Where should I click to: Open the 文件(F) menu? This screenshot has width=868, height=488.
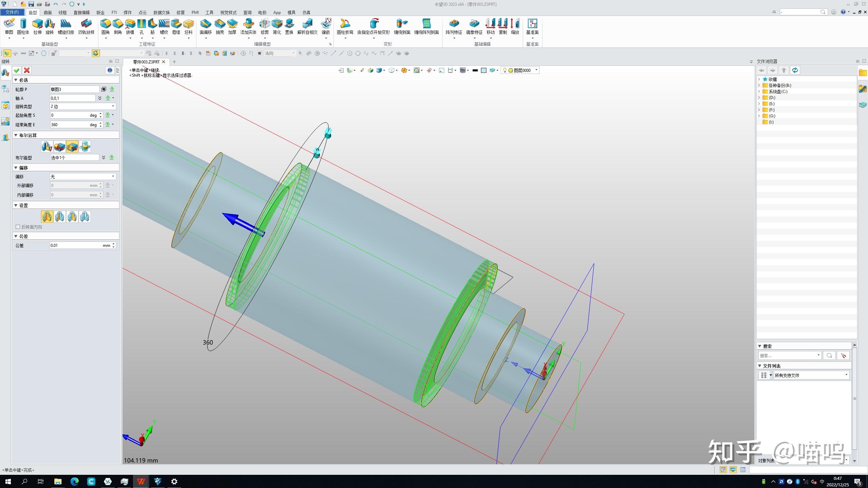pyautogui.click(x=12, y=12)
